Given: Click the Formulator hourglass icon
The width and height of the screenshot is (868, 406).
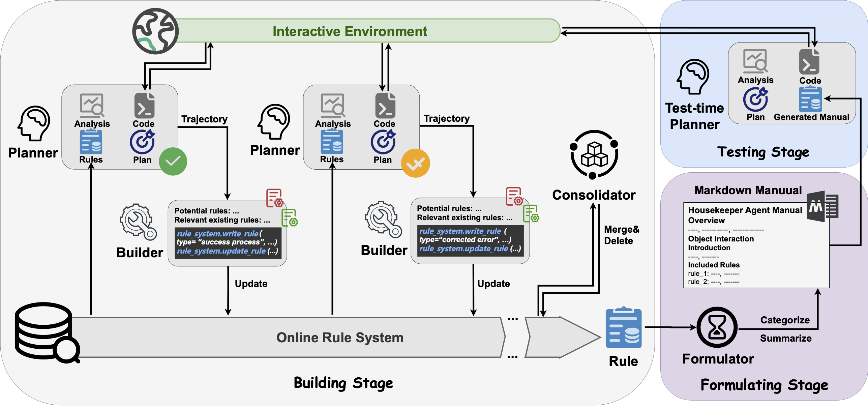Looking at the screenshot, I should click(x=717, y=327).
